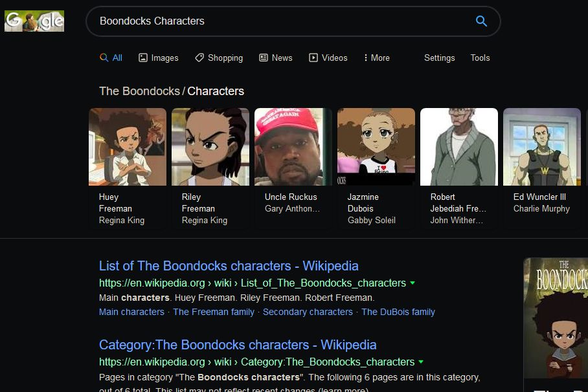Viewport: 588px width, 392px height.
Task: Jump to The Freeman family section link
Action: coord(214,312)
